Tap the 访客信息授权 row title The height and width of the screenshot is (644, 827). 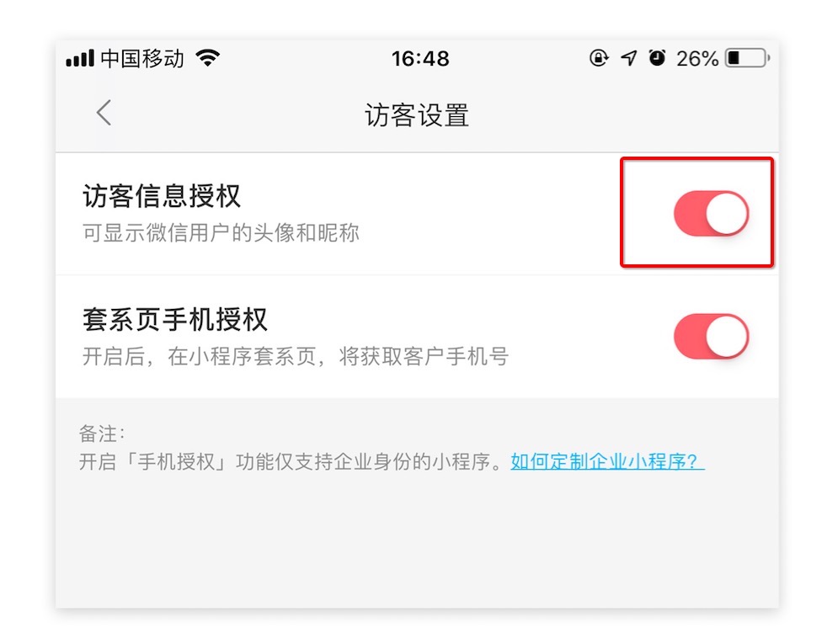point(162,196)
